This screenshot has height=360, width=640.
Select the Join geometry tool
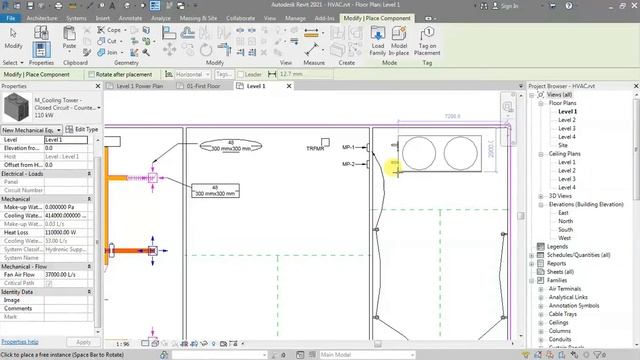pyautogui.click(x=108, y=52)
